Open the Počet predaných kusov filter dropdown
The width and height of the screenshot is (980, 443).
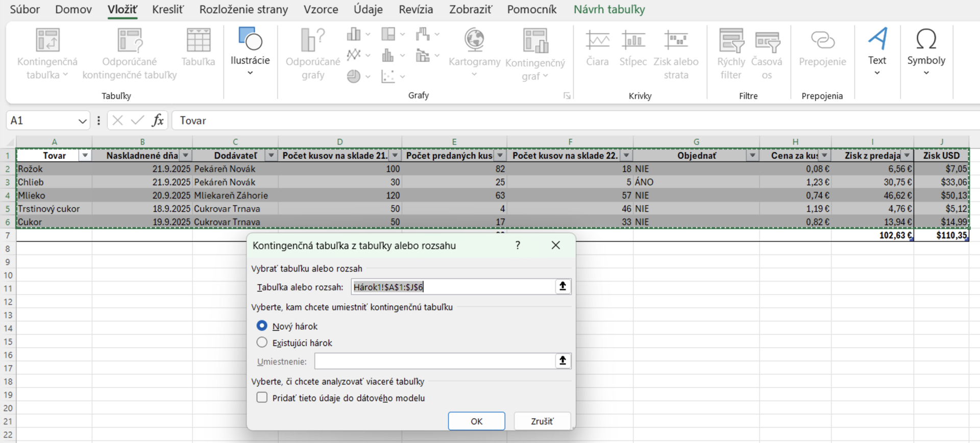500,156
